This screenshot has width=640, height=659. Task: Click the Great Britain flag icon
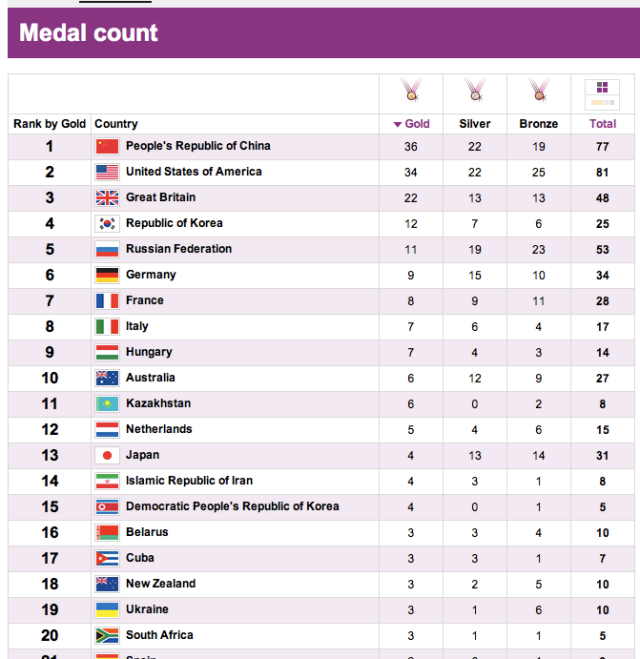coord(107,198)
